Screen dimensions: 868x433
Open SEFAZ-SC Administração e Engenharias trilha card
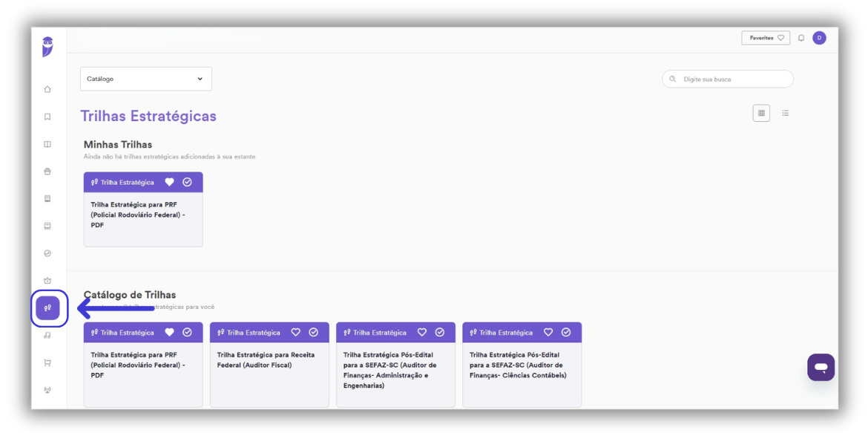[x=396, y=365]
